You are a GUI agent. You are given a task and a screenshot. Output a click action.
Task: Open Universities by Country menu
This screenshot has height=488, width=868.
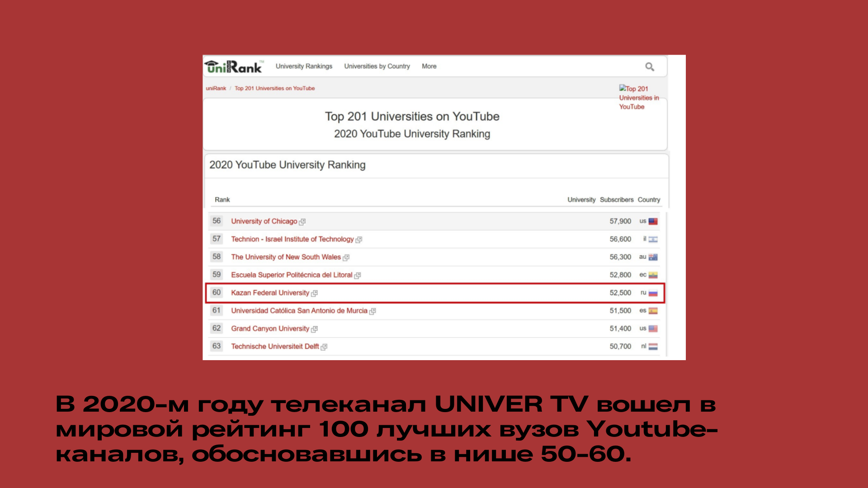click(x=377, y=66)
